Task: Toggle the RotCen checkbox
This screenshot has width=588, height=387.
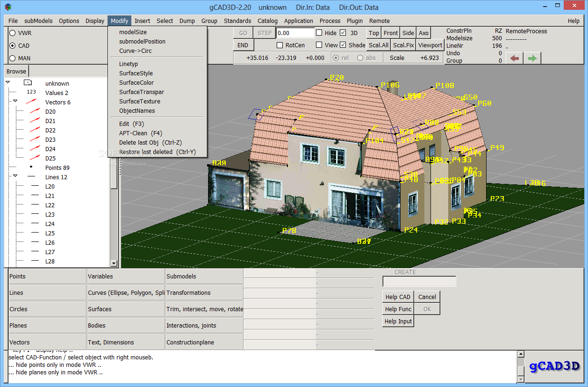Action: click(280, 45)
